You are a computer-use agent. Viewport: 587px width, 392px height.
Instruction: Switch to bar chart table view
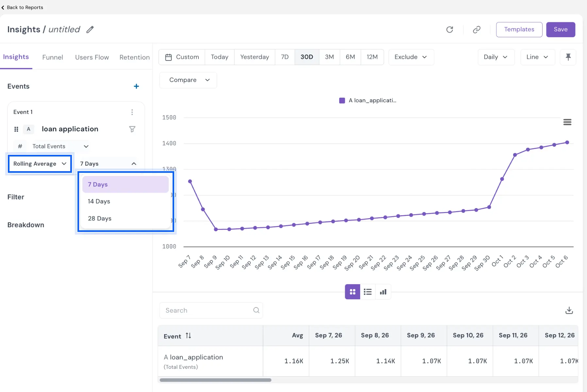coord(383,292)
